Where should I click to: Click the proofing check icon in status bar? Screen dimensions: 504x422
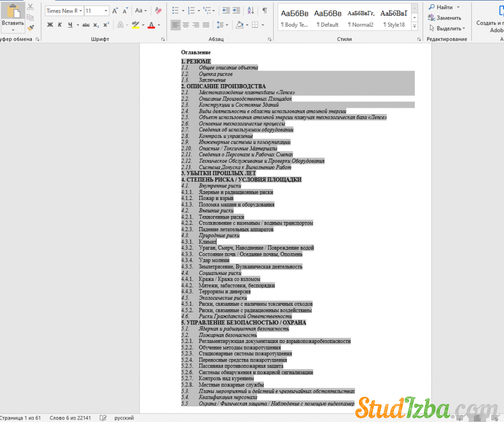click(103, 418)
